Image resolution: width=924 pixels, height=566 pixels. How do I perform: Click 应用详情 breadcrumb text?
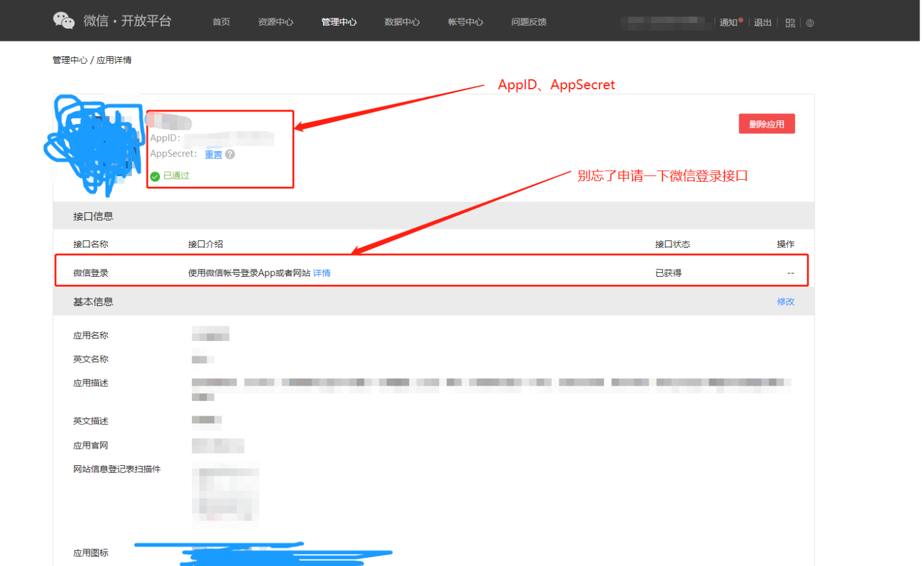coord(114,60)
